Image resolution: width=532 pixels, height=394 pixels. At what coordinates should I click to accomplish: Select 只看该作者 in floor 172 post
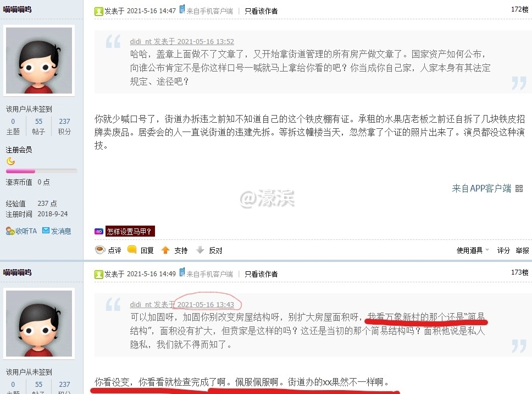point(261,11)
